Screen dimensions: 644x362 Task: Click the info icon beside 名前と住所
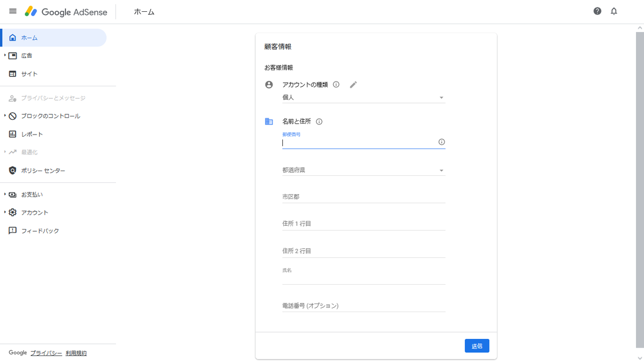point(319,121)
